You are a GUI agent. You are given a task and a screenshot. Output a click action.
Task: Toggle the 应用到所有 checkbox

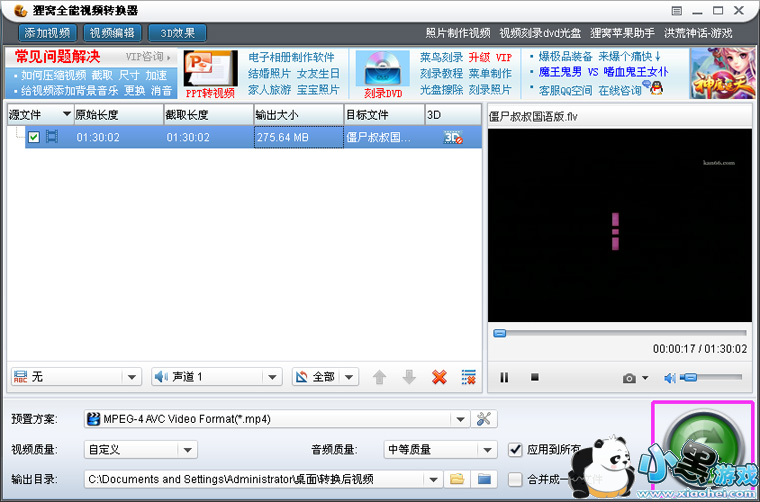click(x=514, y=450)
